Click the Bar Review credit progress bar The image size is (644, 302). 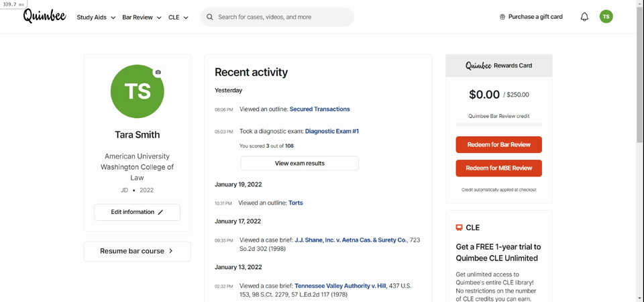pyautogui.click(x=498, y=125)
